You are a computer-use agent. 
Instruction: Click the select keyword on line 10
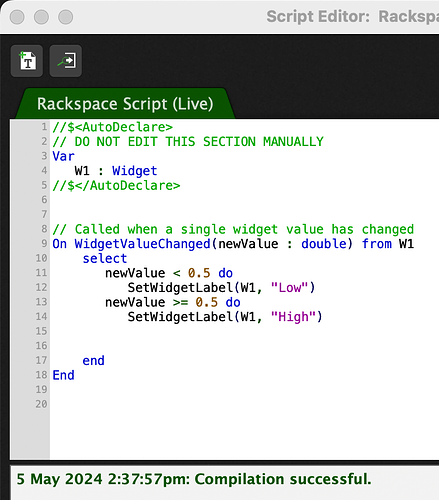[x=105, y=258]
